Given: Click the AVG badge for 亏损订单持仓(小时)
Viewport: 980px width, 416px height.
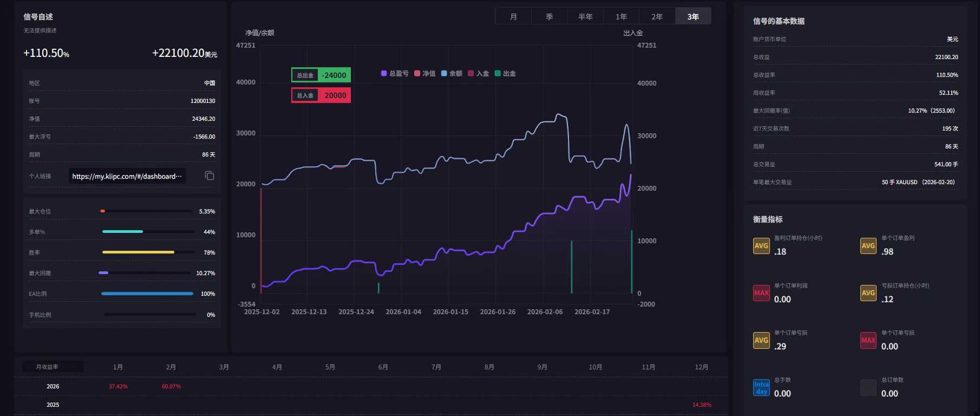Looking at the screenshot, I should pos(868,293).
